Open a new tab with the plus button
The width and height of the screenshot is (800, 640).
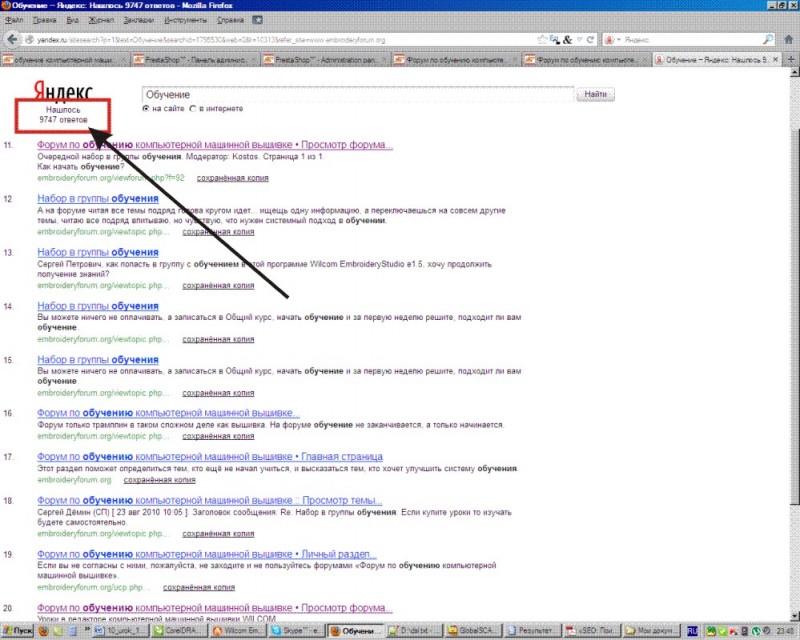point(791,60)
